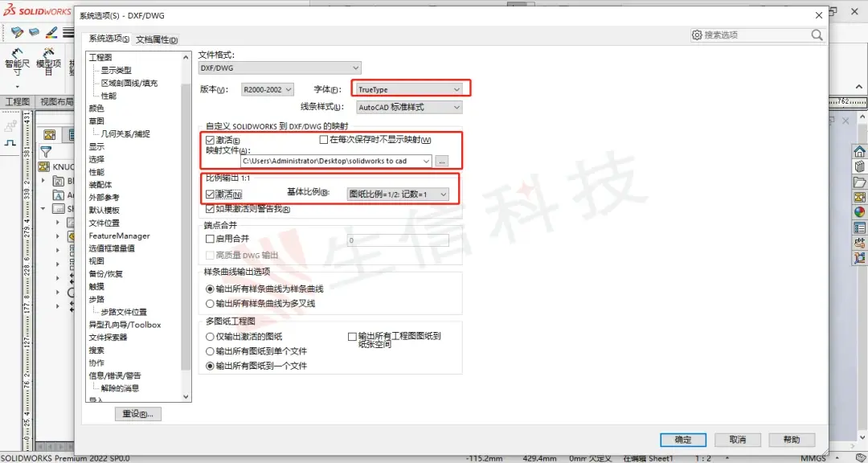Screen dimensions: 868x463
Task: Select 区域剖面线/填充 in options tree
Action: pyautogui.click(x=129, y=83)
